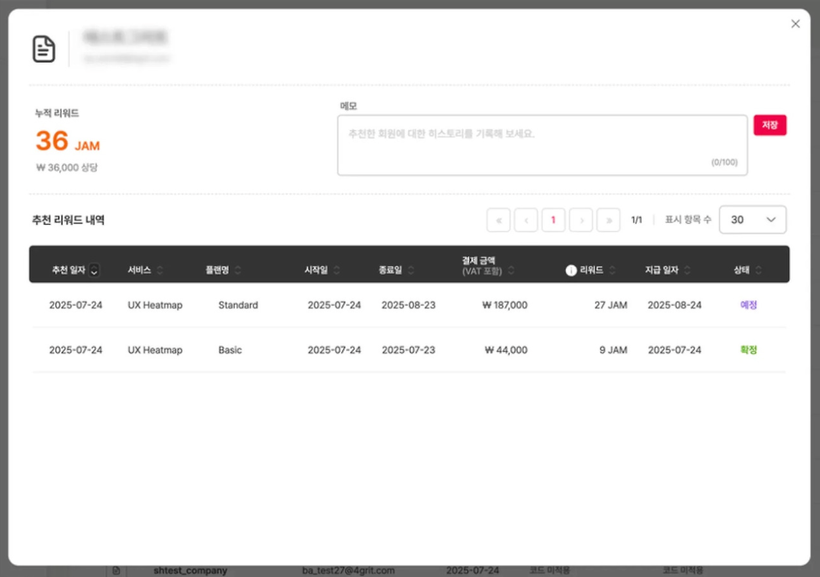Sort by 서비스 column
The width and height of the screenshot is (820, 577).
click(x=160, y=270)
